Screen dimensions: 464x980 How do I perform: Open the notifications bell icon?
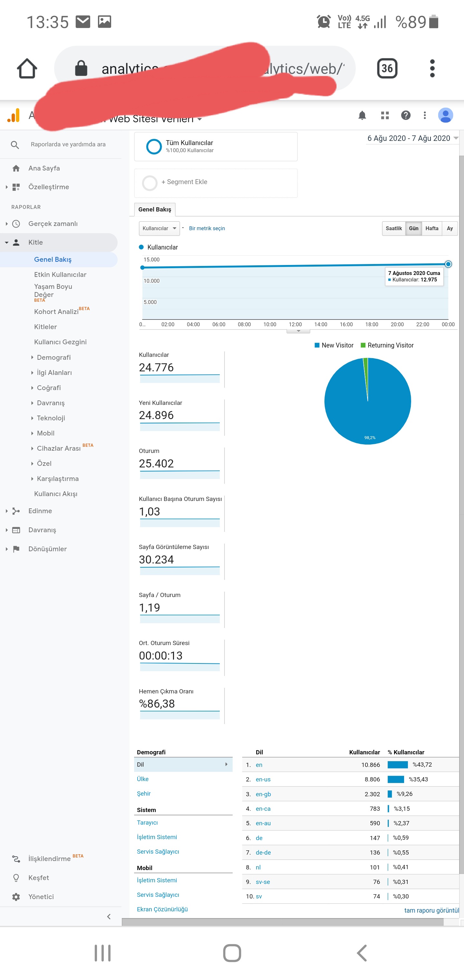pos(362,115)
